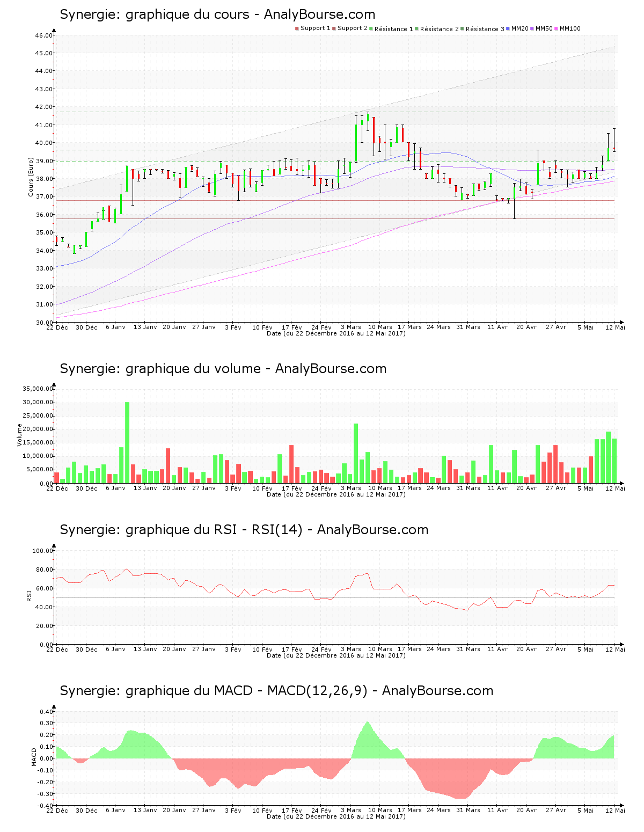Click the 30.00 price axis value
644x832 pixels.
click(x=44, y=323)
